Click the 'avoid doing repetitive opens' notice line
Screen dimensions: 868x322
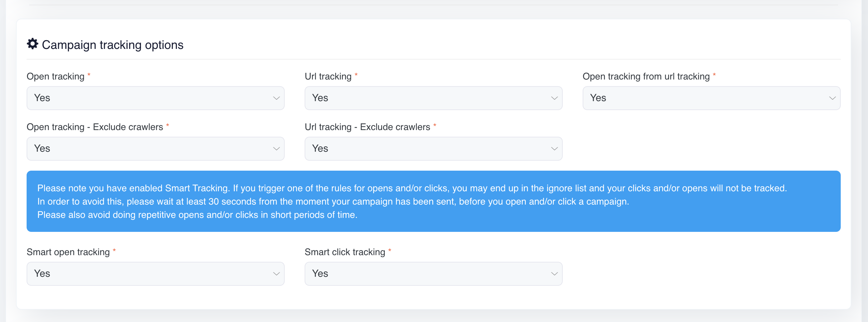tap(197, 215)
